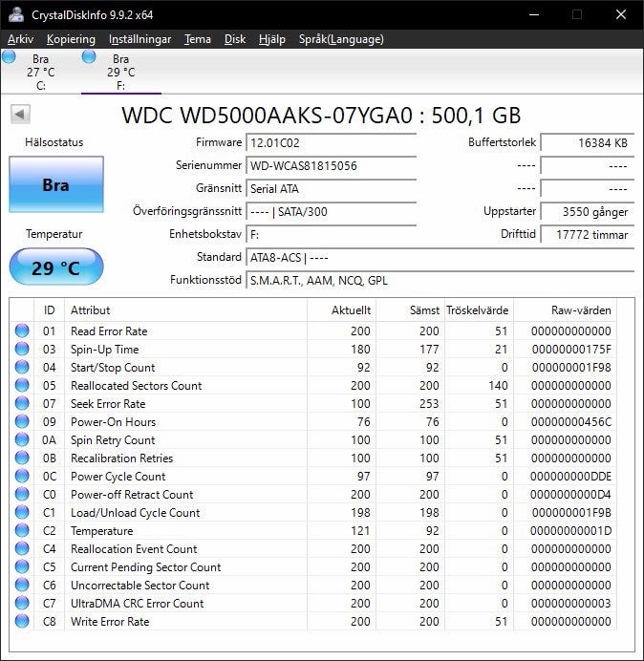
Task: Click status orb of Load/Unload Cycle Count row
Action: (x=22, y=512)
